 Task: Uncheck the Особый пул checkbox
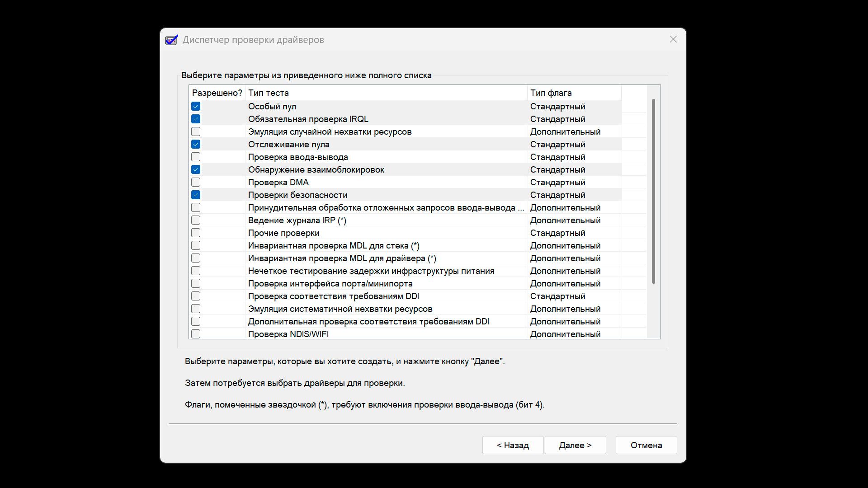[x=196, y=106]
